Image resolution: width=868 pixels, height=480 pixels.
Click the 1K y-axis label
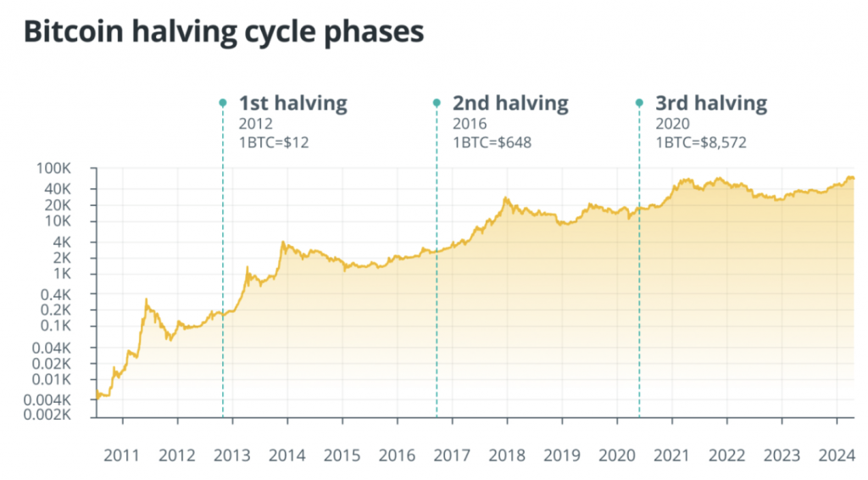tap(62, 273)
